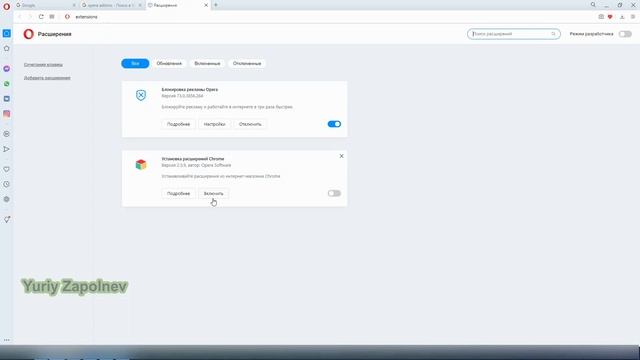
Task: Select the Включенные filter tab
Action: pos(207,64)
